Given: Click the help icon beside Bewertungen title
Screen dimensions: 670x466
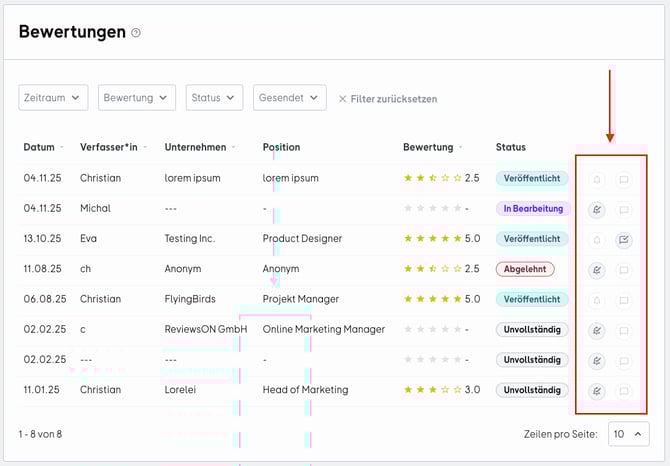Looking at the screenshot, I should point(136,33).
